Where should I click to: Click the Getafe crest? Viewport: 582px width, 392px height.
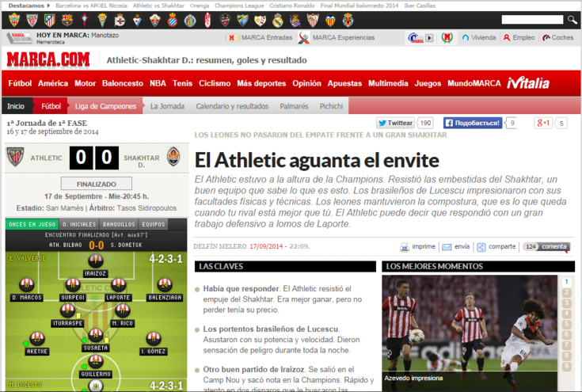(x=190, y=20)
